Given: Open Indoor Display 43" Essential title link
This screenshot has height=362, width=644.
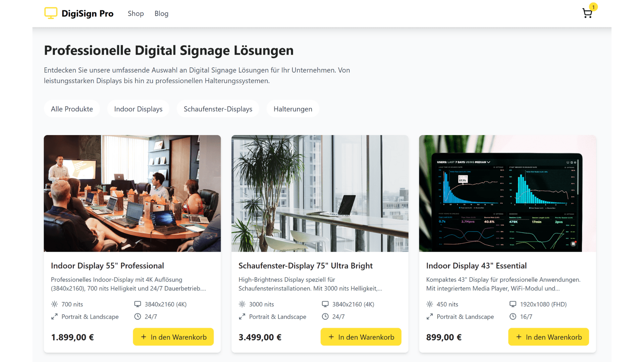Looking at the screenshot, I should [476, 266].
